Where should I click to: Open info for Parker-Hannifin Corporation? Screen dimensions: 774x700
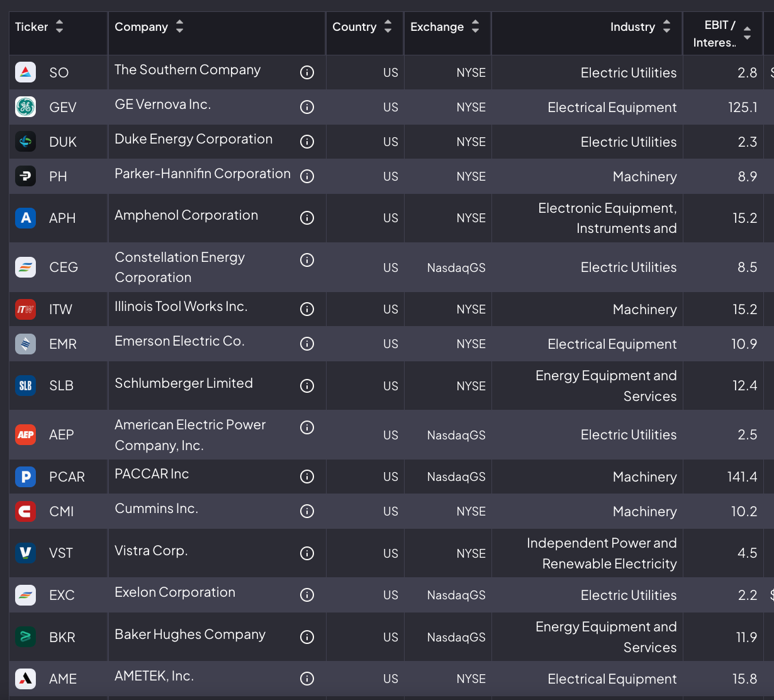pyautogui.click(x=307, y=176)
